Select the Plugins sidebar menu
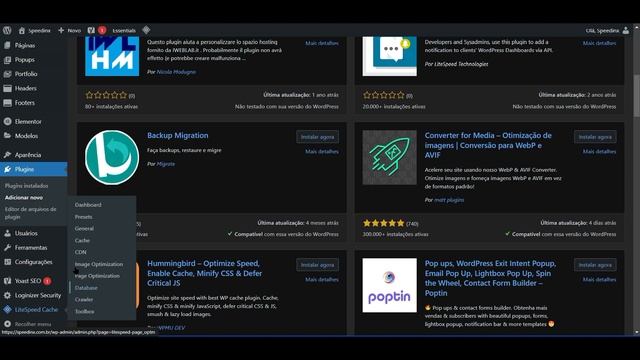The width and height of the screenshot is (640, 360). pos(33,169)
